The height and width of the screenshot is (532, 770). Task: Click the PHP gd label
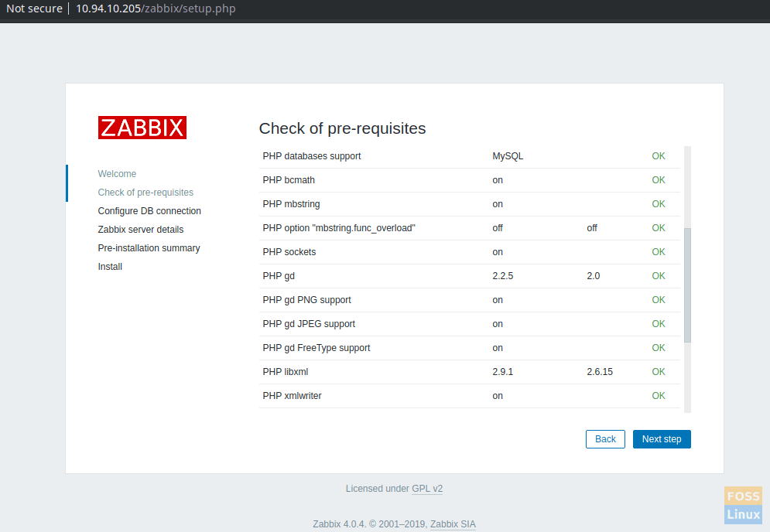279,276
